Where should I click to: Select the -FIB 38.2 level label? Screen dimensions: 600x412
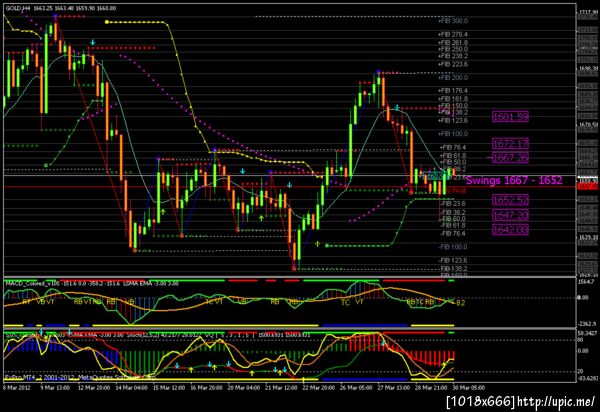pos(453,212)
